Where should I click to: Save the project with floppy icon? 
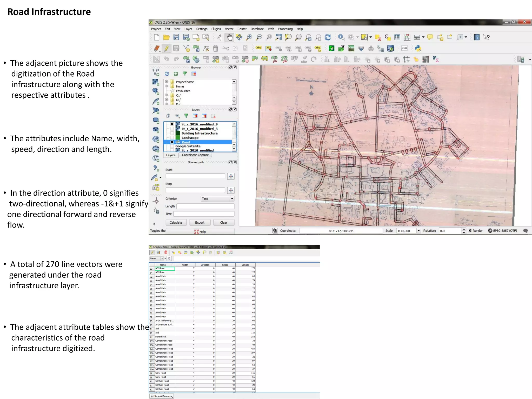coord(176,37)
